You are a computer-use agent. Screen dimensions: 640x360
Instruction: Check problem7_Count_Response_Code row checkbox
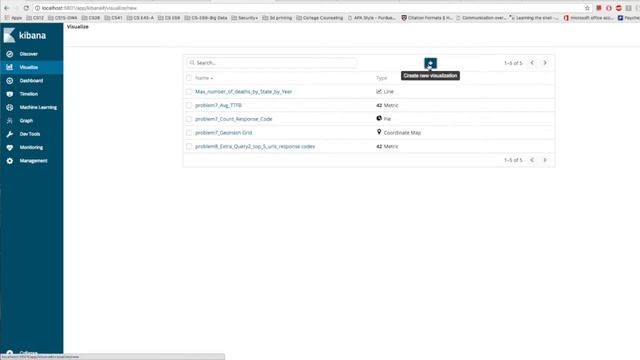point(189,119)
